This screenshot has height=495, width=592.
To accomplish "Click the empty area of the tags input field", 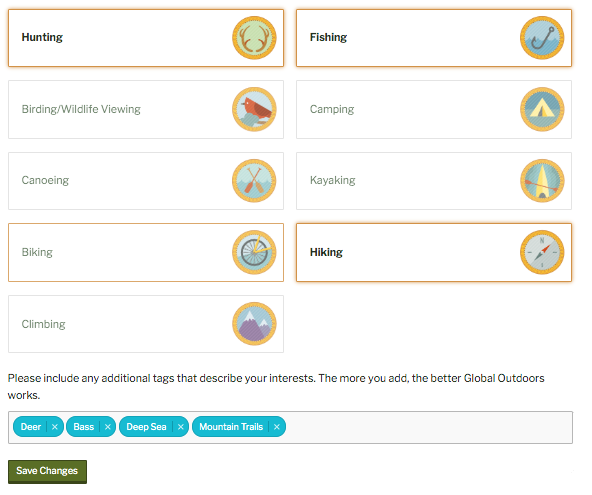I will click(429, 427).
